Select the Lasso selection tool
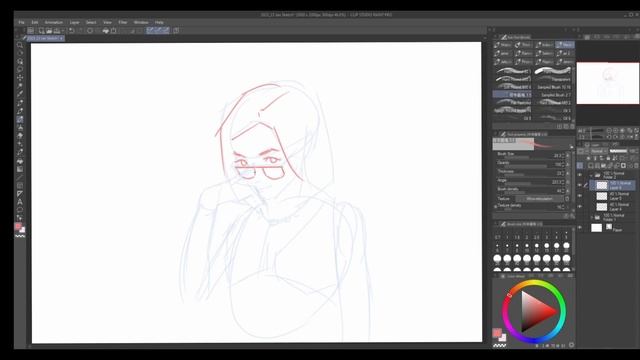 click(x=20, y=69)
